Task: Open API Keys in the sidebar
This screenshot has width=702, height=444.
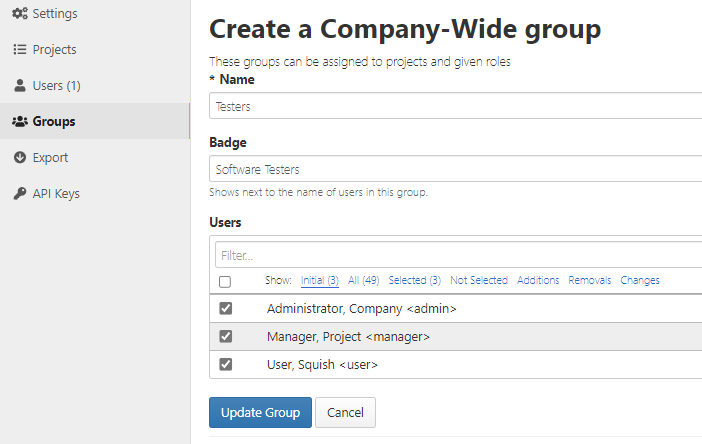Action: [x=95, y=193]
